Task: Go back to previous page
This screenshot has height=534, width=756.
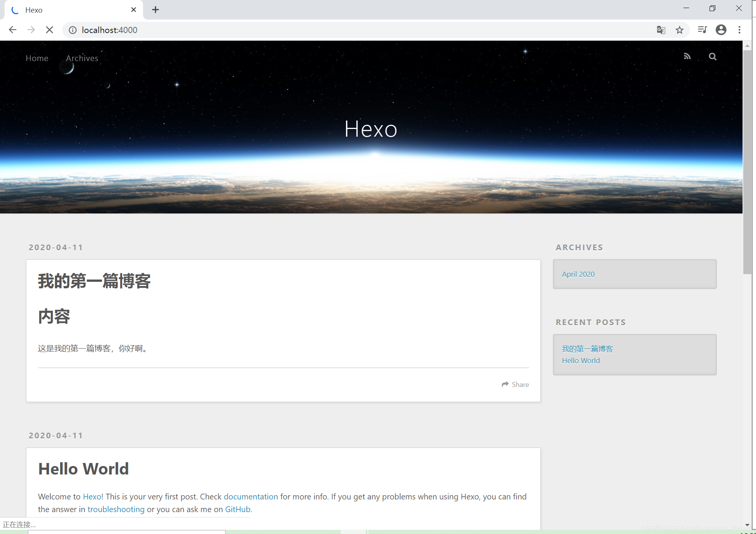Action: [13, 30]
